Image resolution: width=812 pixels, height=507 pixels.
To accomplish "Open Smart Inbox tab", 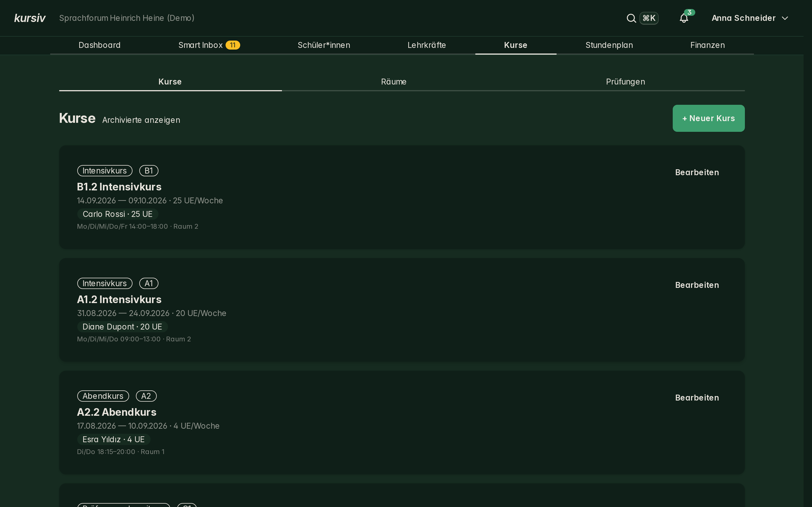I will 209,45.
